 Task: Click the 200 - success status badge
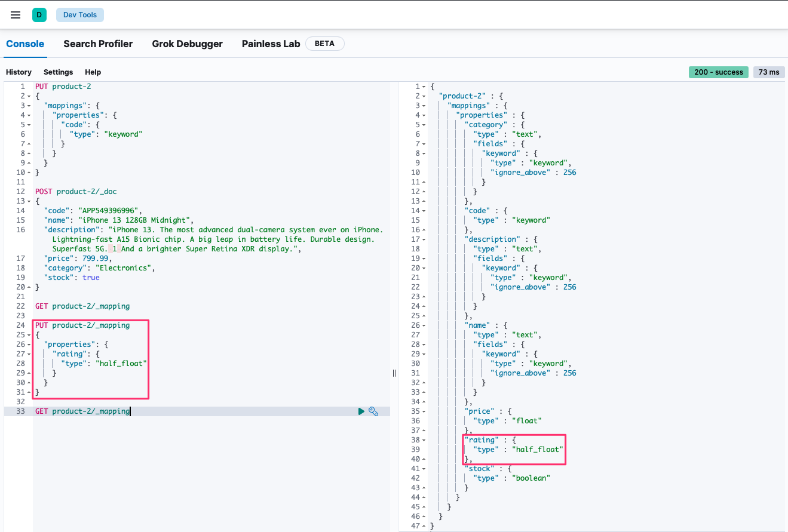[719, 72]
